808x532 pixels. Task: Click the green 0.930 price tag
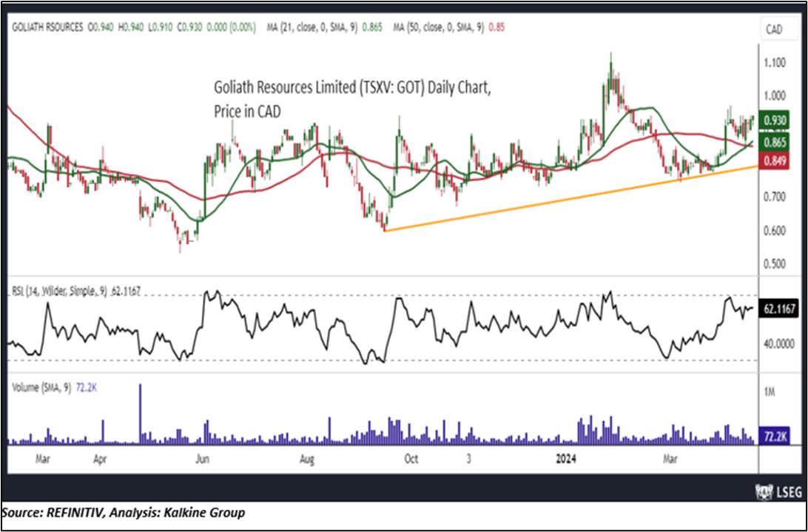[775, 121]
